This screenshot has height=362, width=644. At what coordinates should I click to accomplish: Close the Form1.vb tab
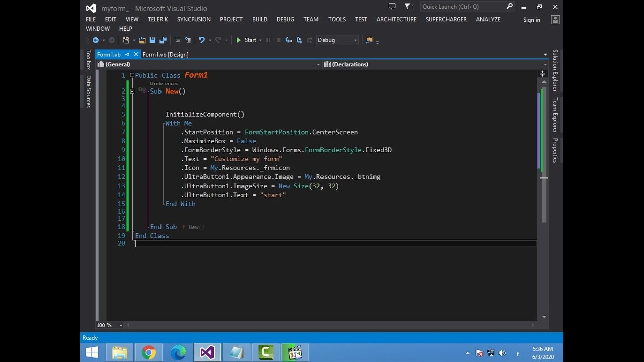136,54
